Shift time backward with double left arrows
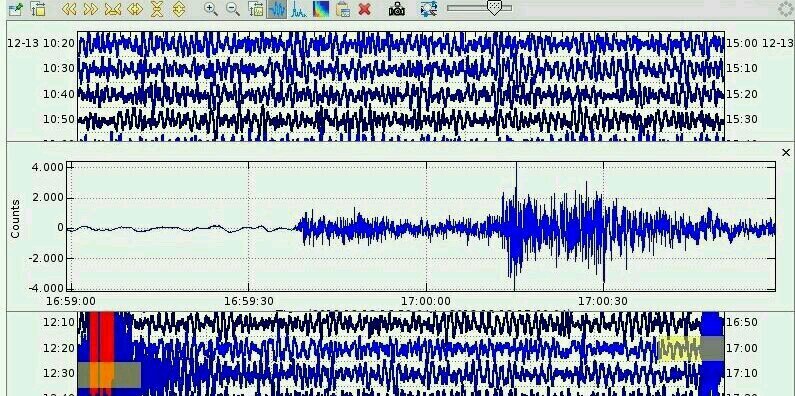This screenshot has height=396, width=795. 69,9
